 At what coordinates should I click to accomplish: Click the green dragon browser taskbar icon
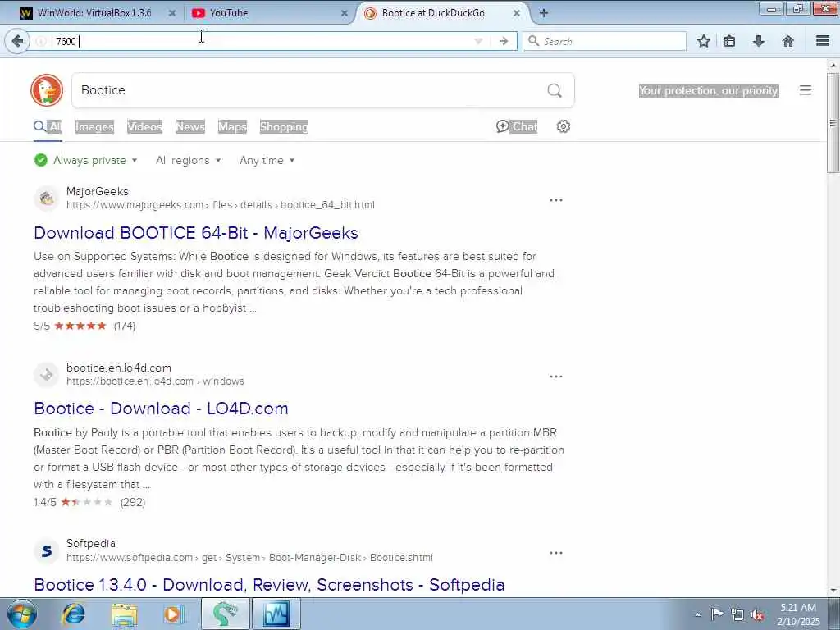(225, 614)
